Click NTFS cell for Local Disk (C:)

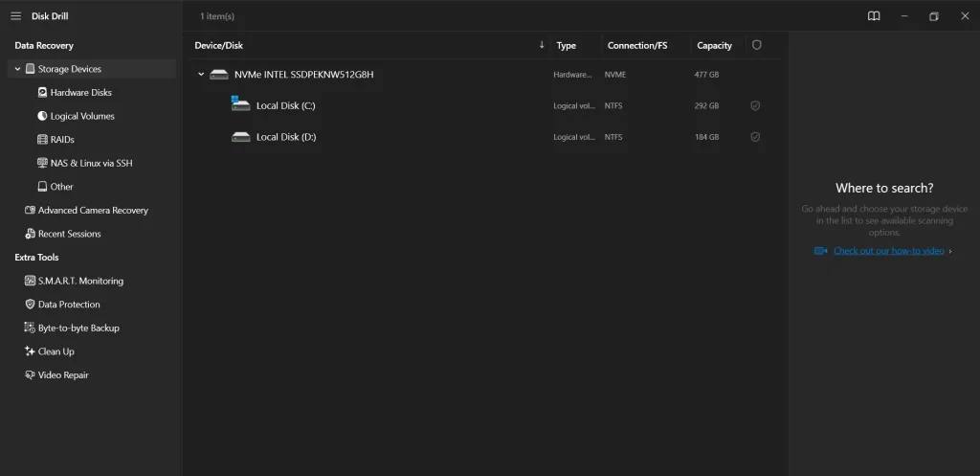click(613, 105)
